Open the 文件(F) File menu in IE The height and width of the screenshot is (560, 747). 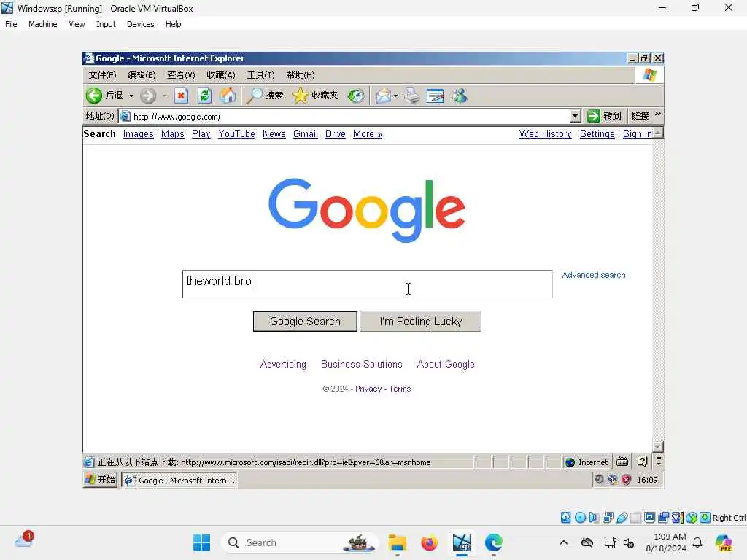(x=102, y=75)
